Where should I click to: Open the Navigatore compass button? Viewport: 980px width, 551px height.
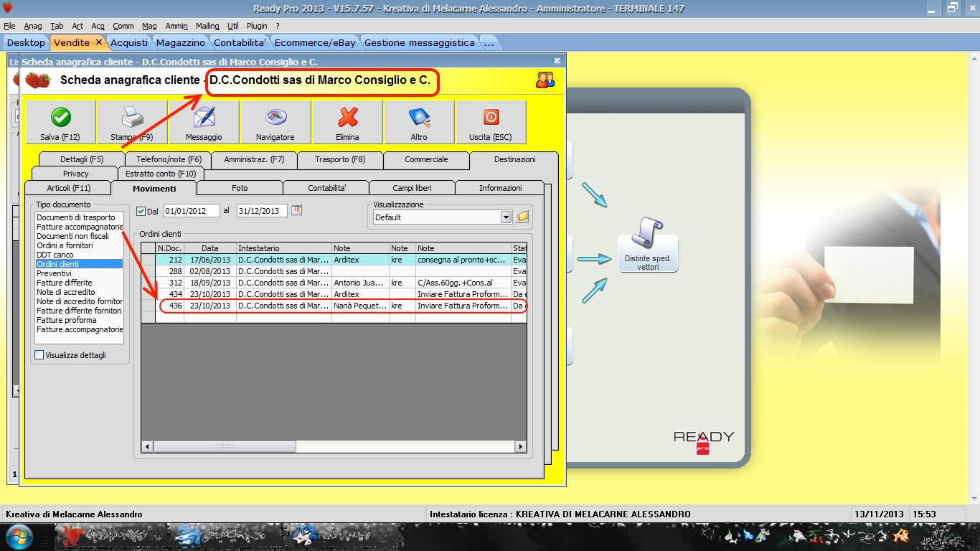275,122
